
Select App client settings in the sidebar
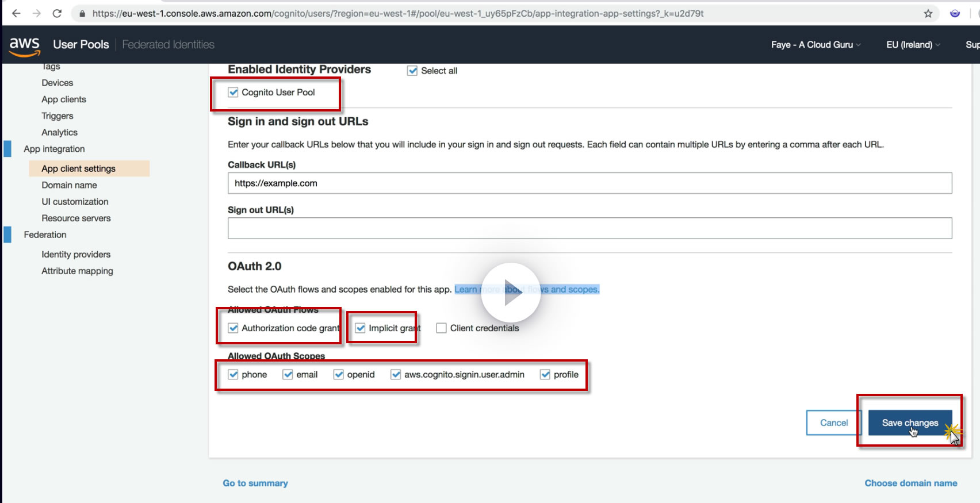(89, 168)
